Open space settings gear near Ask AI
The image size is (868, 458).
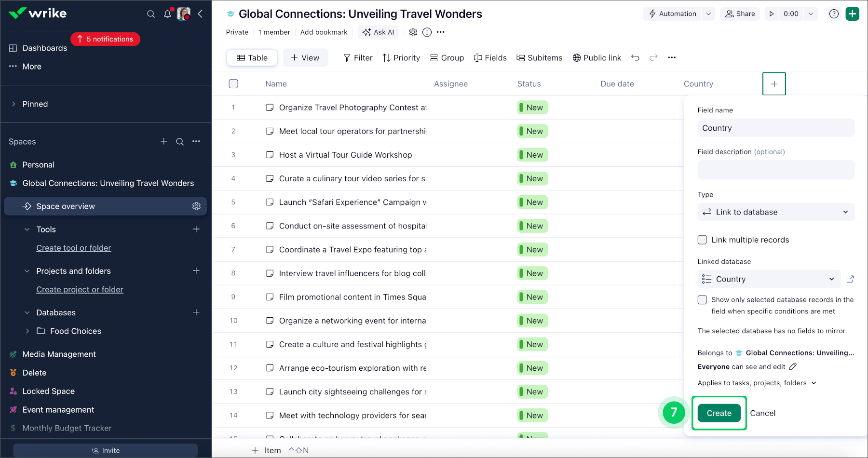tap(413, 32)
